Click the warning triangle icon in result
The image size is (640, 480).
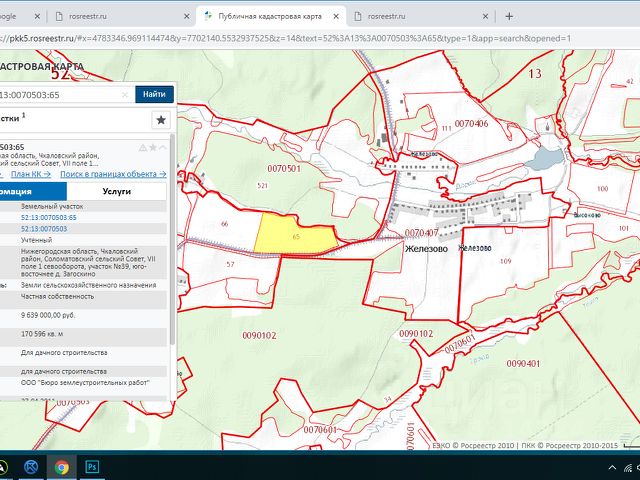141,147
